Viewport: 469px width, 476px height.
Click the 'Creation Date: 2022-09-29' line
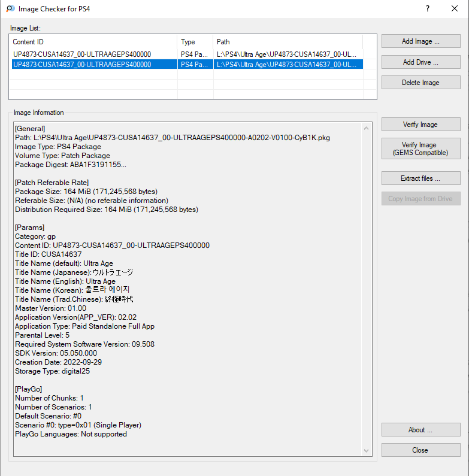[58, 362]
